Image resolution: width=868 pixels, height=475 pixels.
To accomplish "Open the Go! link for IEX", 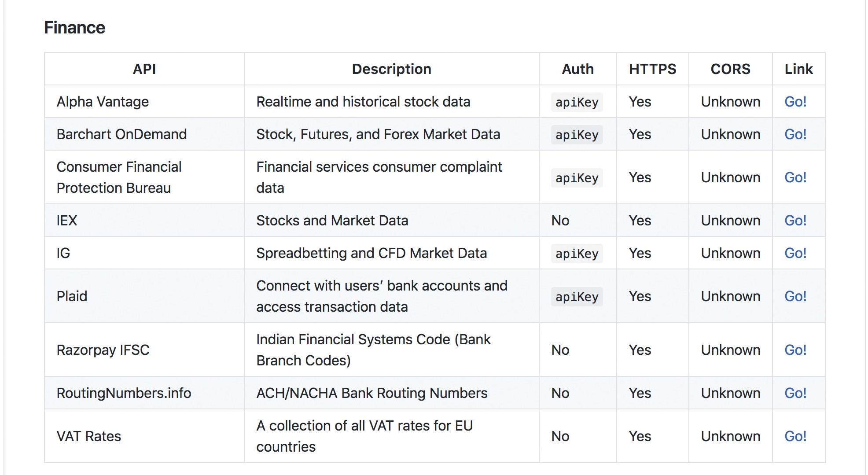I will [795, 220].
